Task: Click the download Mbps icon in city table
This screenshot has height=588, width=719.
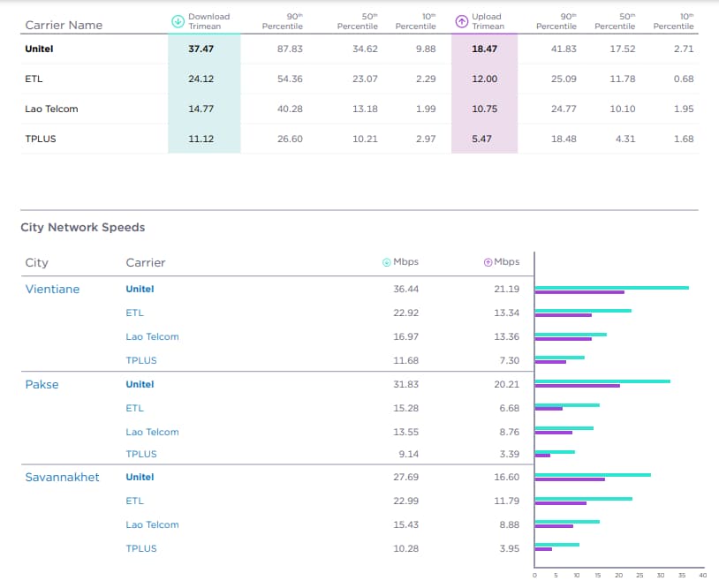Action: pos(387,262)
